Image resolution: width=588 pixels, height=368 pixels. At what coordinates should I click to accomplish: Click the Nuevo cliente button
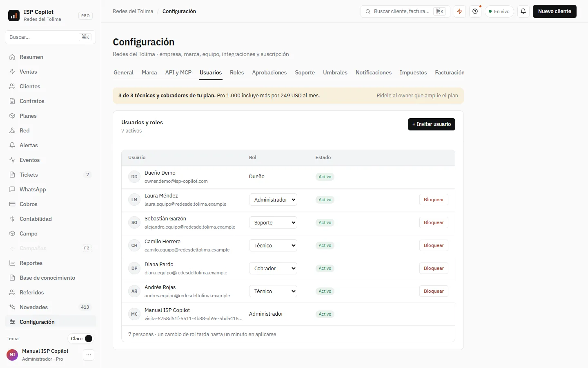click(555, 11)
